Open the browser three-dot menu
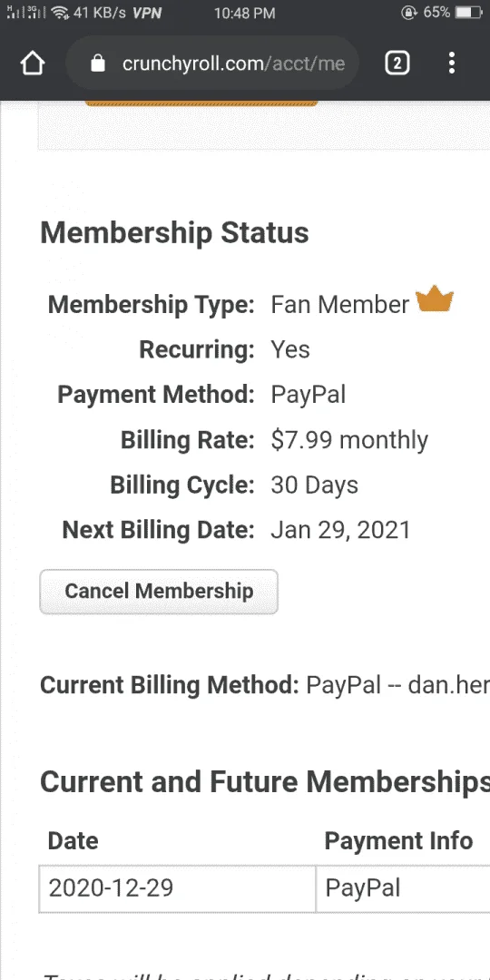 (x=452, y=64)
